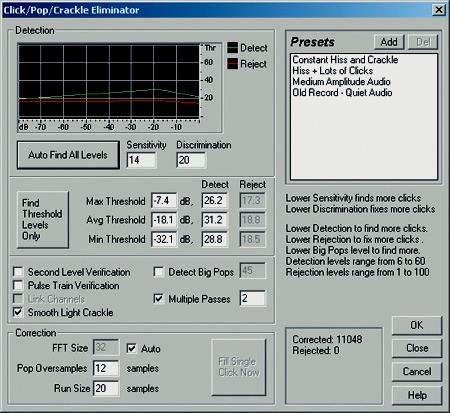Click the Help button
Screen dimensions: 450x413
(x=417, y=395)
